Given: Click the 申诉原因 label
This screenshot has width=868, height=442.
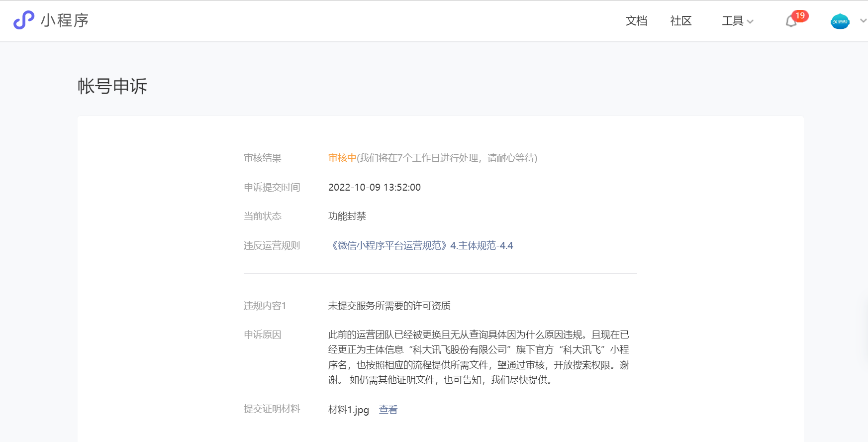Looking at the screenshot, I should point(263,334).
